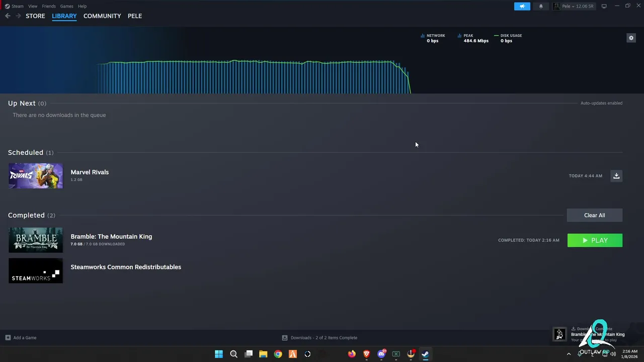The image size is (644, 362).
Task: Switch to the LIBRARY tab
Action: [64, 16]
